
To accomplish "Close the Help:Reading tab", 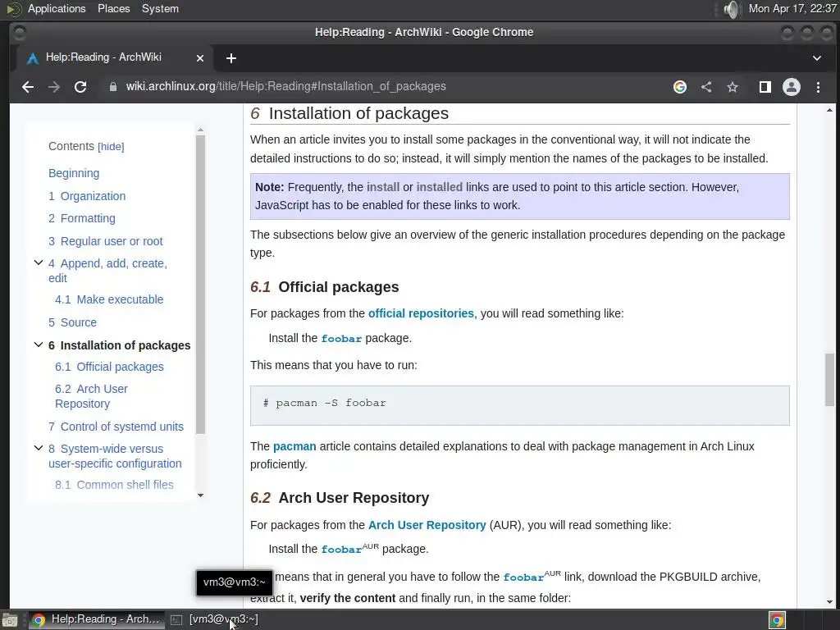I will tap(200, 58).
